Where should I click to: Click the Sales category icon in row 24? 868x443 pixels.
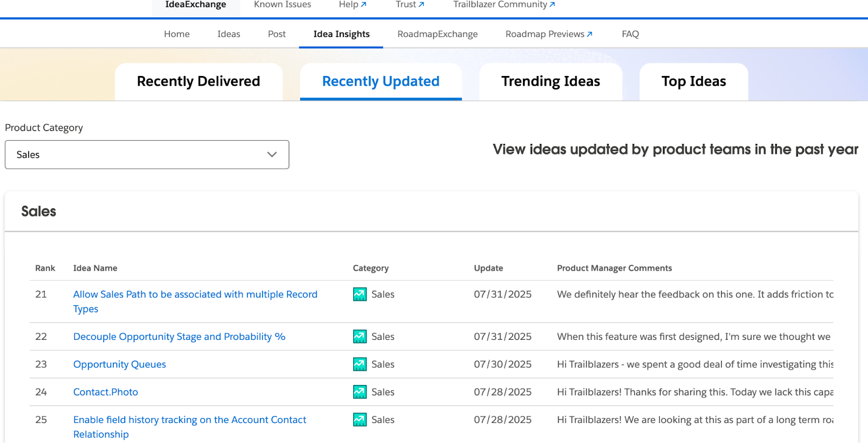(360, 392)
